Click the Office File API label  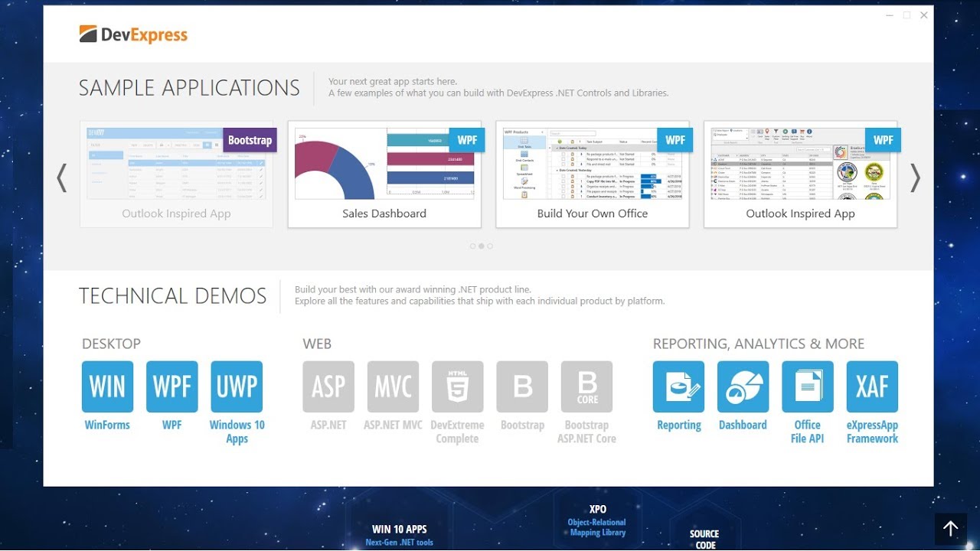[x=808, y=432]
